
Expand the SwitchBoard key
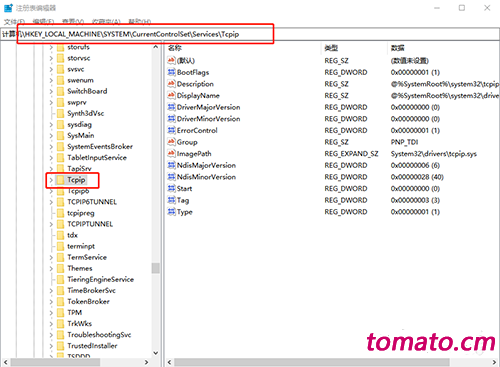51,91
